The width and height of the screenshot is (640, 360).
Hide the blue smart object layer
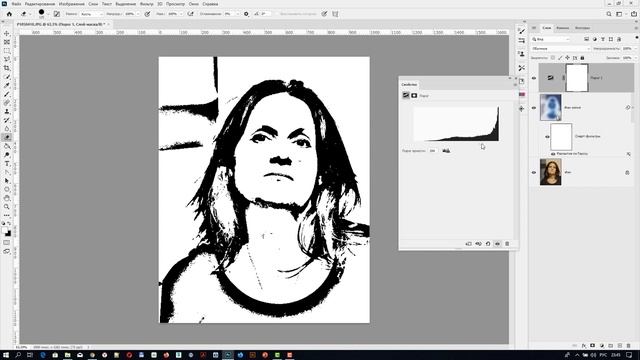[x=534, y=108]
